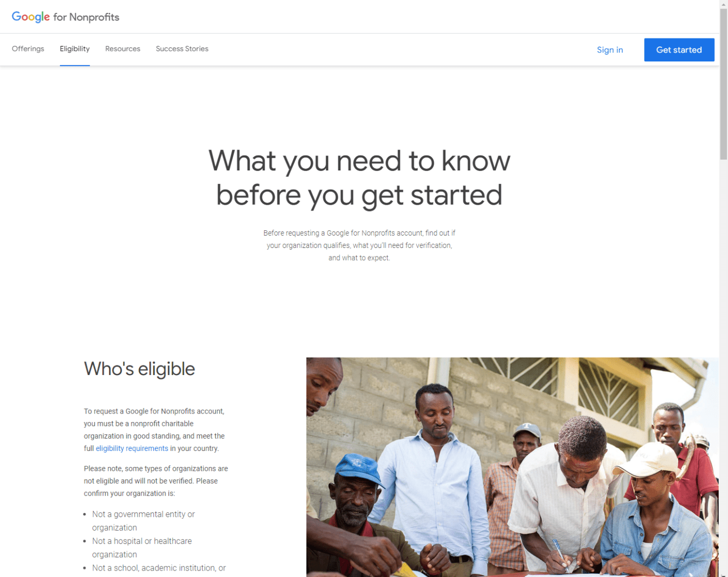Click the 'Please note, some types' paragraph
This screenshot has height=577, width=728.
156,481
